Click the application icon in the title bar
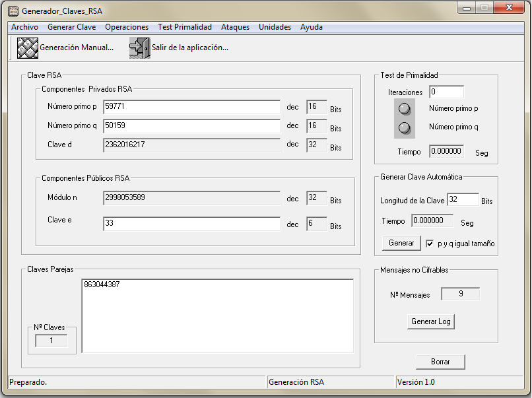This screenshot has width=532, height=398. click(13, 11)
